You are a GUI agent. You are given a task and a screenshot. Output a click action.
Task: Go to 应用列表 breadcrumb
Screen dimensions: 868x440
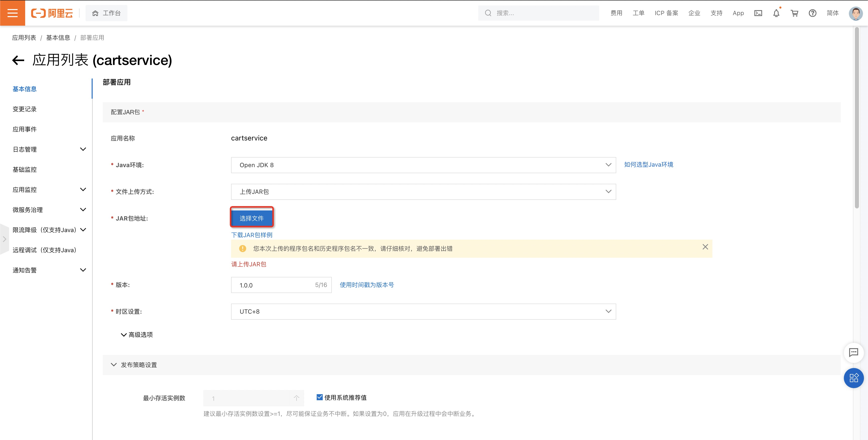click(24, 38)
